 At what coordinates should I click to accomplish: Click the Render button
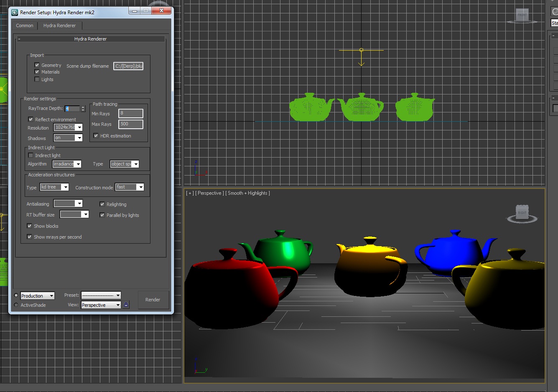click(x=153, y=300)
